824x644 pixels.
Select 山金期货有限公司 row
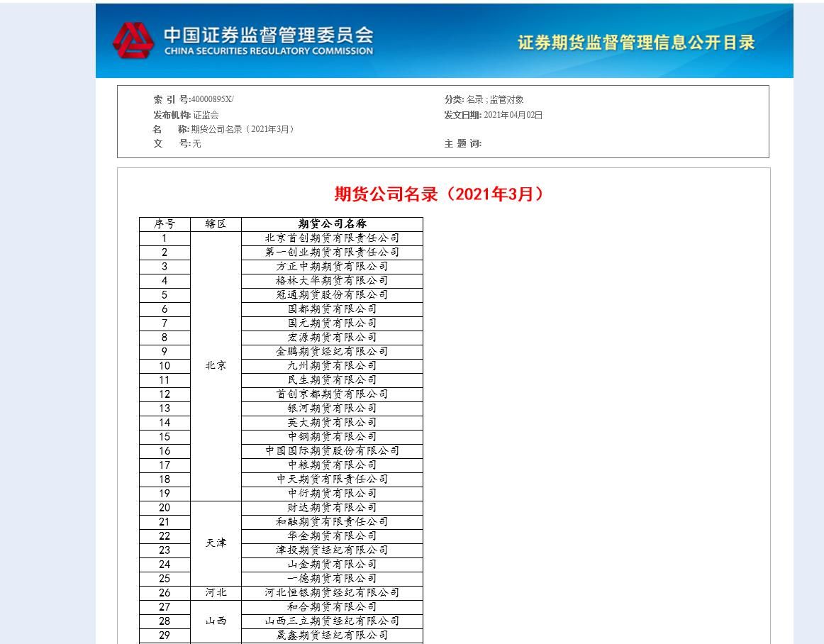click(332, 565)
